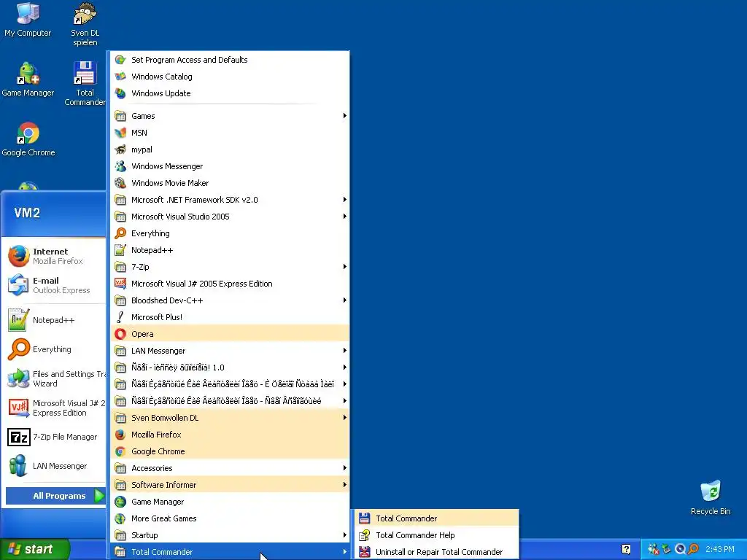This screenshot has width=747, height=560.
Task: Expand the Games submenu
Action: point(230,116)
